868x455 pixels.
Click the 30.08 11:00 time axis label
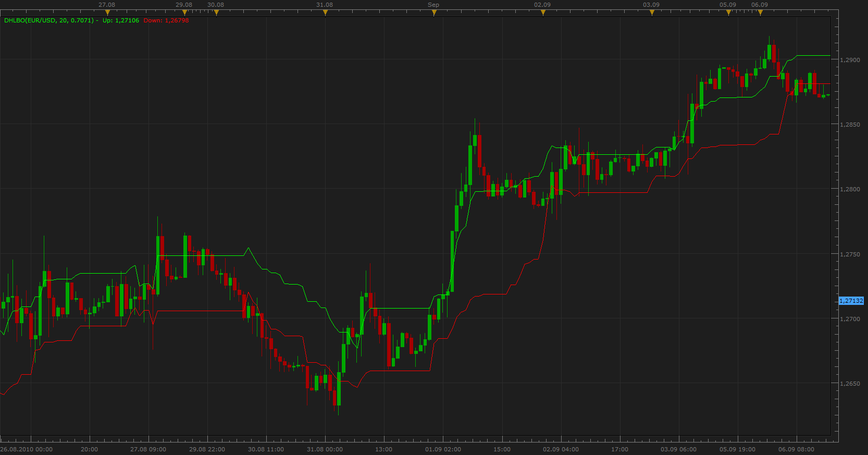click(x=266, y=449)
